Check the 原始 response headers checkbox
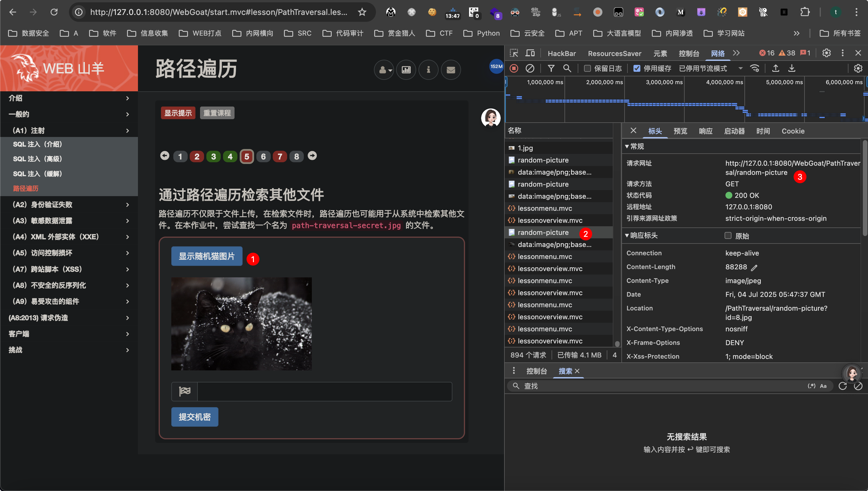This screenshot has width=868, height=491. coord(728,235)
